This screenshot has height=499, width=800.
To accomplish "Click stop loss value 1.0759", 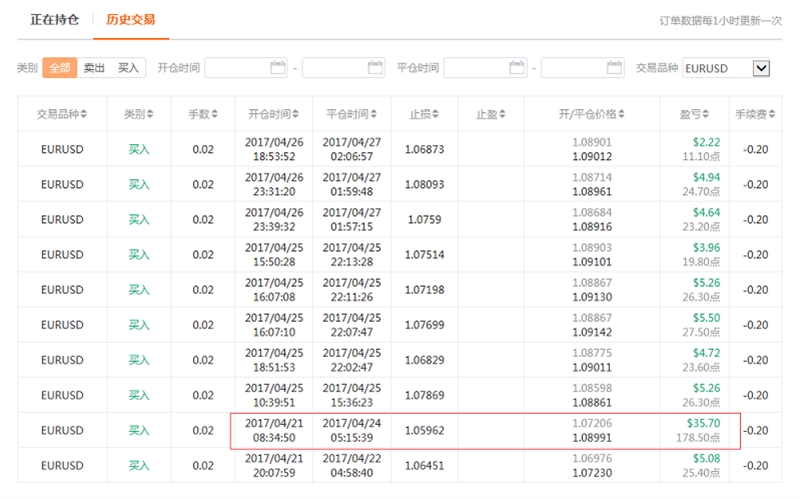I will pyautogui.click(x=424, y=220).
